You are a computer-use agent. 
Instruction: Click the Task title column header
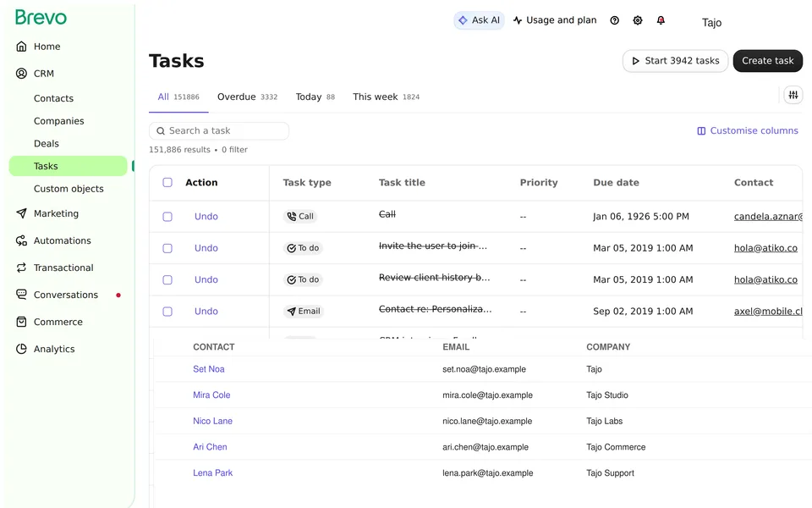pos(402,183)
